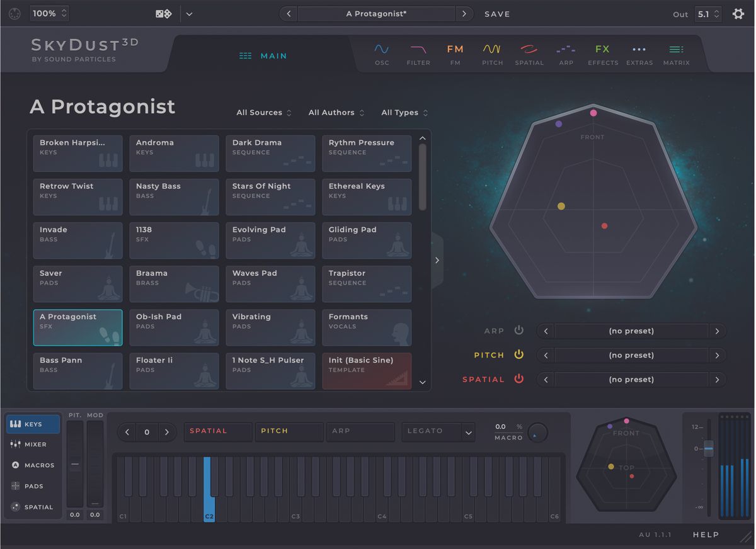
Task: Select the MIXER panel in the sidebar
Action: pos(33,444)
